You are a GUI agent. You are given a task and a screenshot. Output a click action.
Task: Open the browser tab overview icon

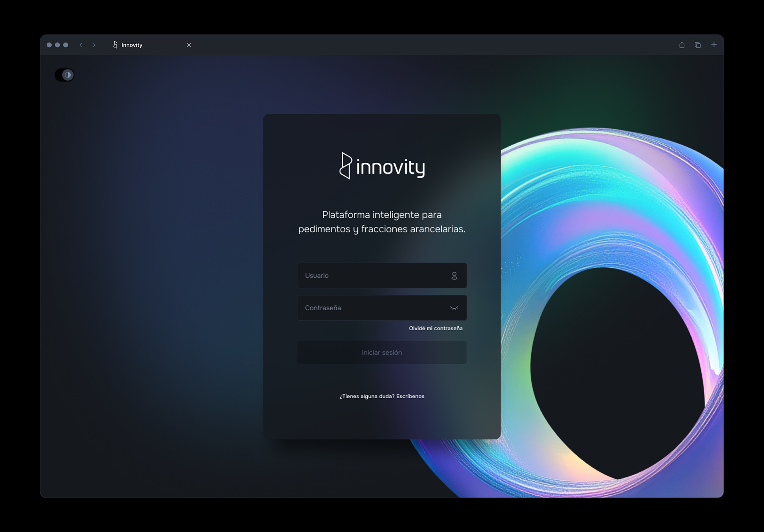698,45
